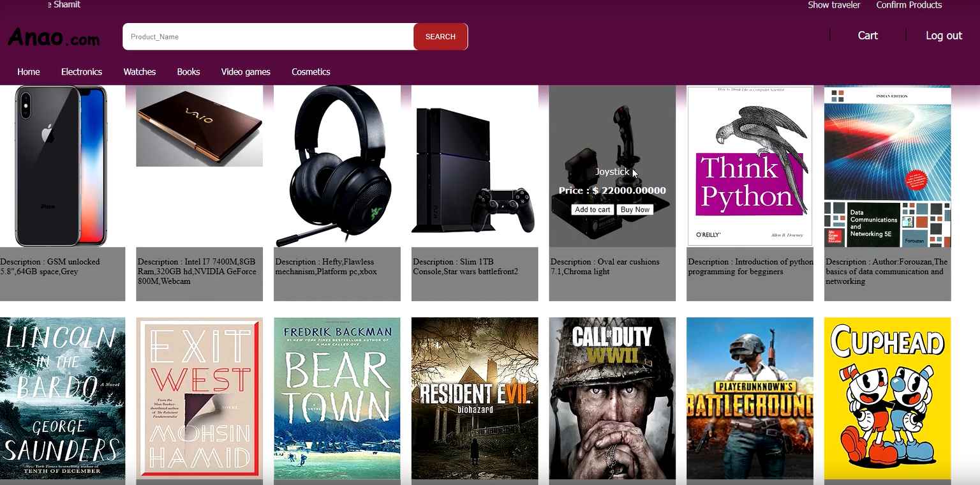Click the red SEARCH button
This screenshot has width=980, height=485.
[x=441, y=36]
